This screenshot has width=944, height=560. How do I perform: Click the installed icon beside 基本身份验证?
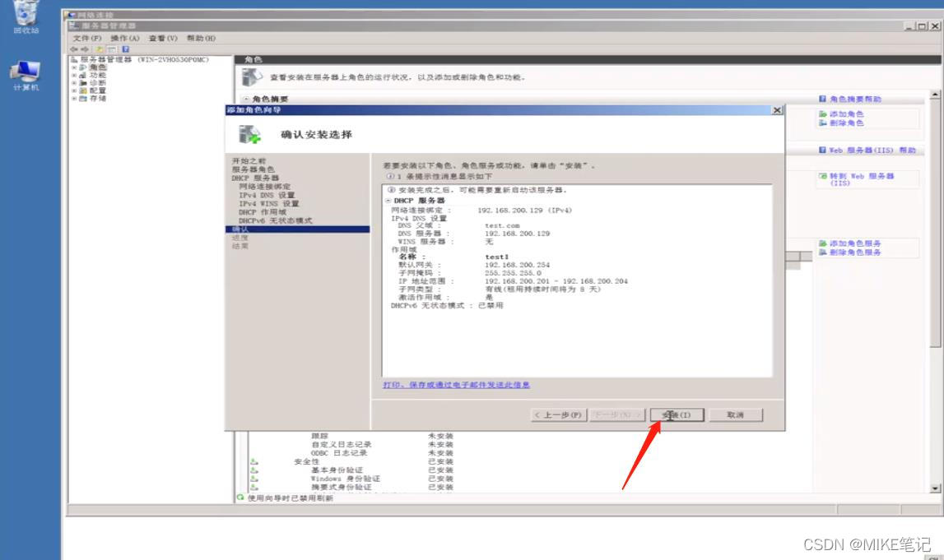(254, 470)
